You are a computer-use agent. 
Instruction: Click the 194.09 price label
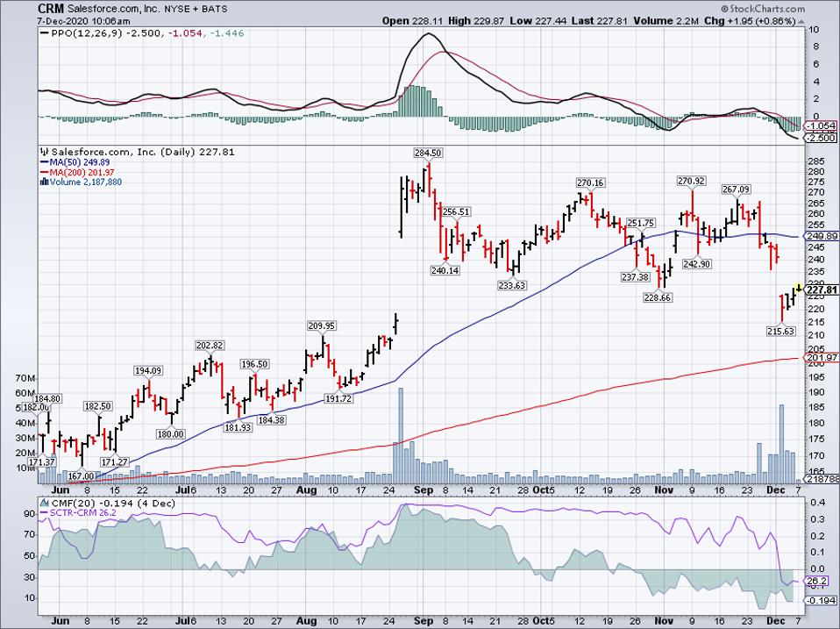tap(148, 371)
